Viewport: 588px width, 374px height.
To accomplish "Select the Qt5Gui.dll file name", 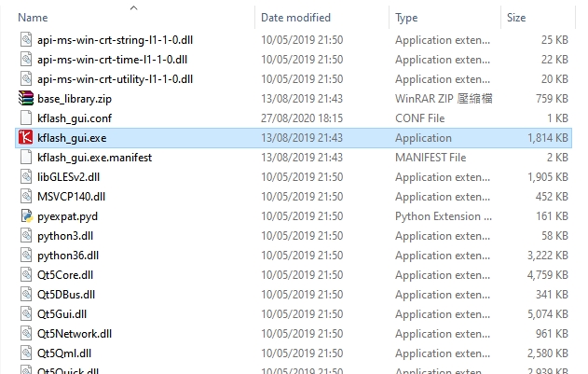I will coord(62,314).
